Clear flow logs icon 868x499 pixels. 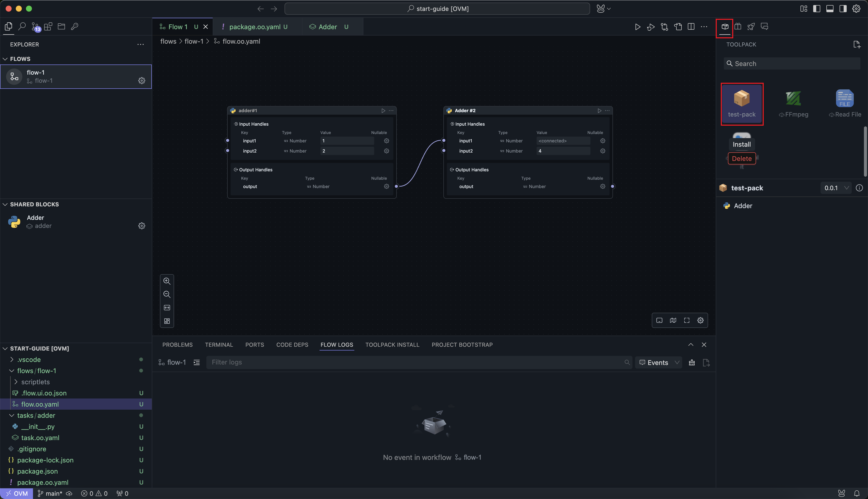pos(692,363)
